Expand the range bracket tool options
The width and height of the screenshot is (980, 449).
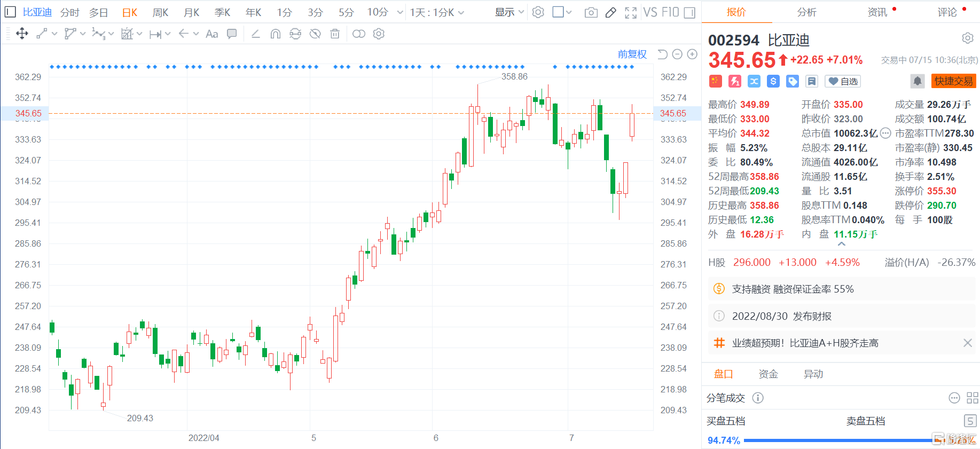[x=168, y=34]
